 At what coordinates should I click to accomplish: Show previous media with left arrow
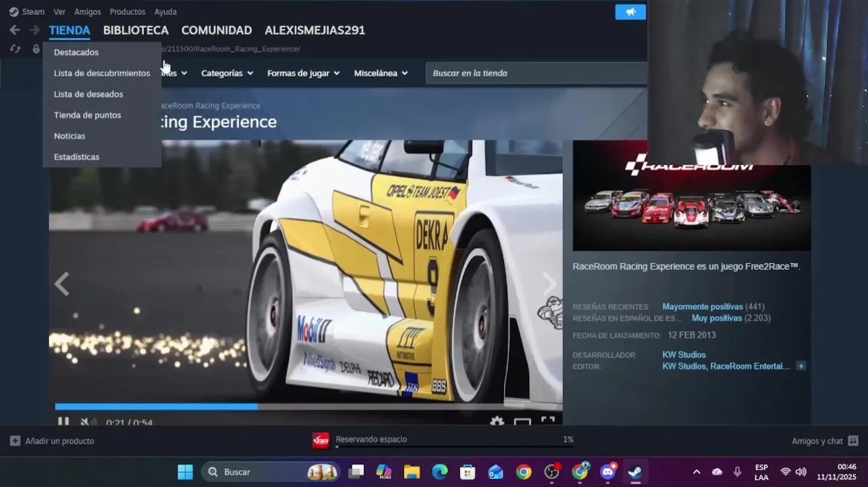coord(62,283)
